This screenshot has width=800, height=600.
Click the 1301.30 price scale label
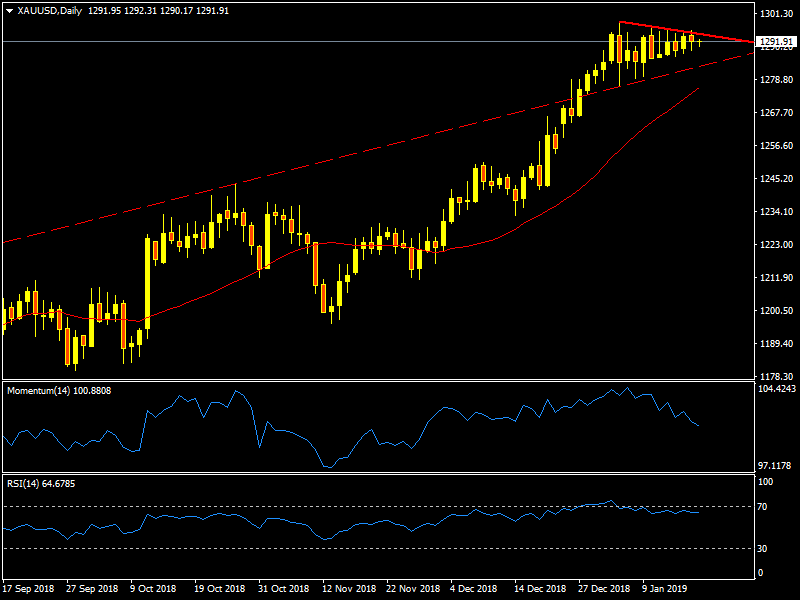click(775, 14)
